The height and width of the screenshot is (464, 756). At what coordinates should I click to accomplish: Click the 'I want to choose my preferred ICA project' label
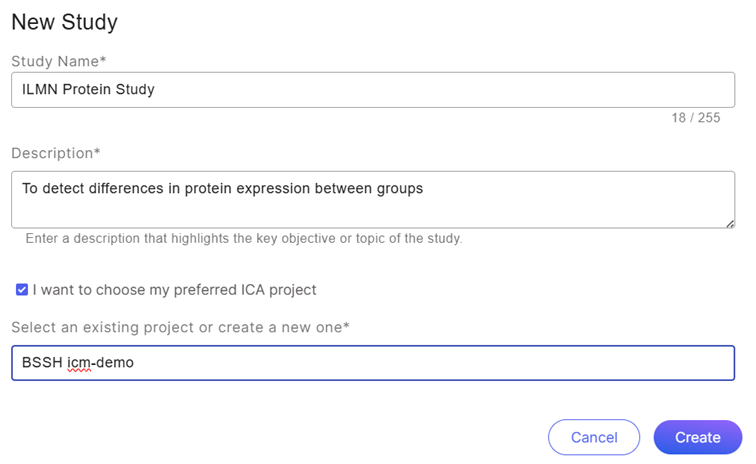click(174, 290)
